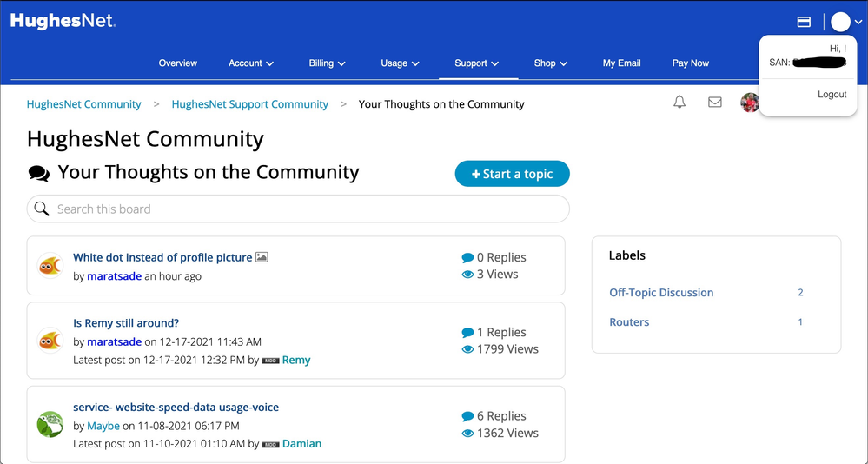The image size is (868, 464).
Task: Click Logout in the account popup
Action: [832, 94]
